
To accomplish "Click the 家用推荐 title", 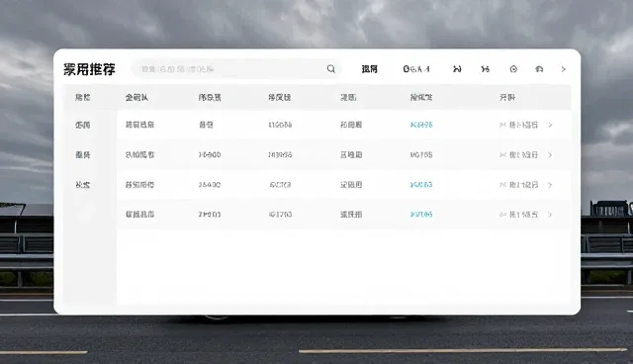I will (x=89, y=69).
